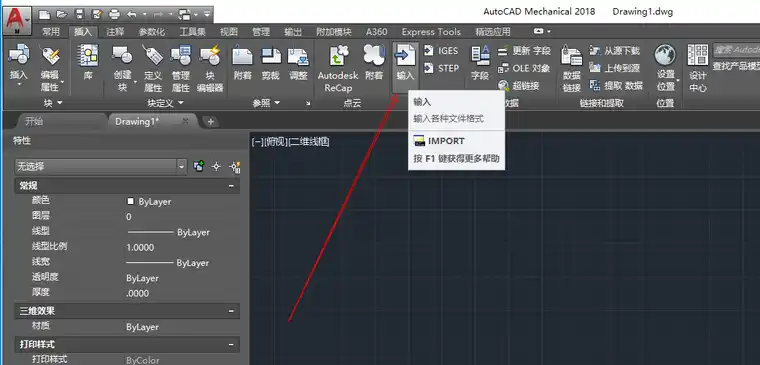Switch to the 视图 ribbon tab

point(229,32)
